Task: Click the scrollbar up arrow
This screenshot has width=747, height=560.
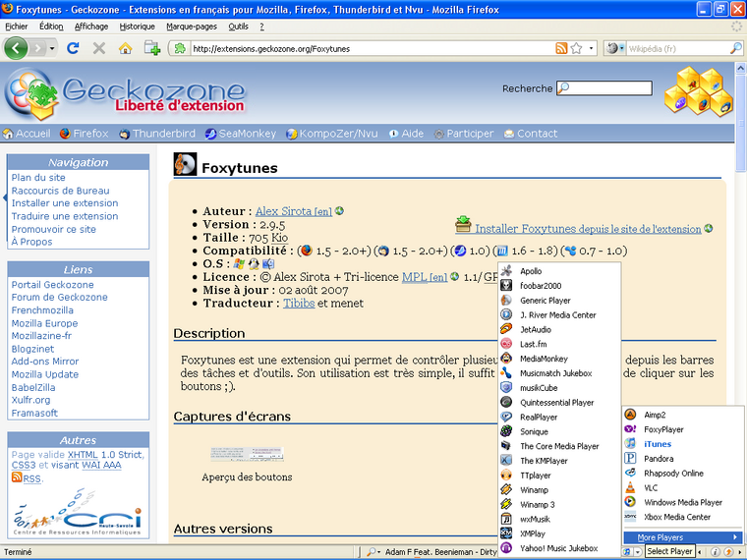Action: point(741,69)
